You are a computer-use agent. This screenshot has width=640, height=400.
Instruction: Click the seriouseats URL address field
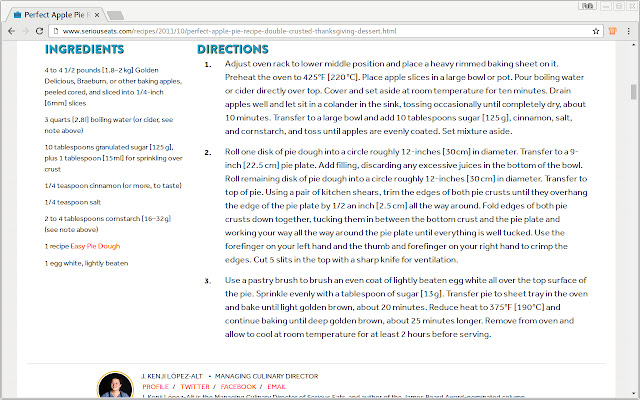click(x=324, y=31)
